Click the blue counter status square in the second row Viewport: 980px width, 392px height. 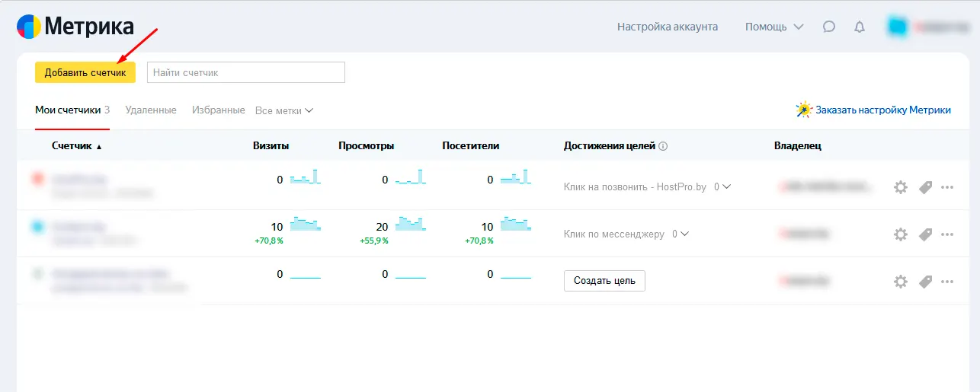(x=37, y=226)
